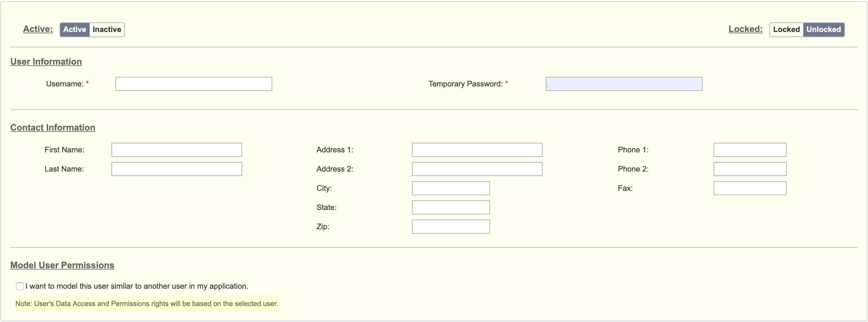
Task: Set account to Locked
Action: click(x=786, y=30)
